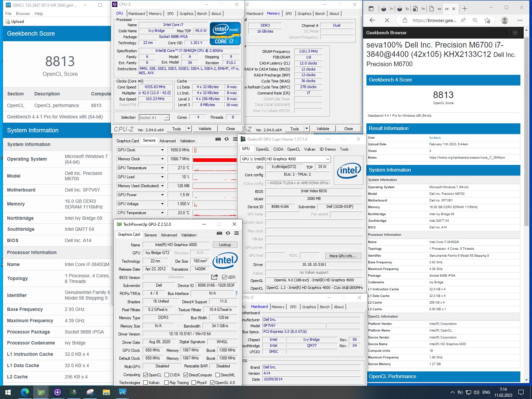
Task: Open the hamburger menu in the GPU-Z Sensors window
Action: tap(235, 139)
